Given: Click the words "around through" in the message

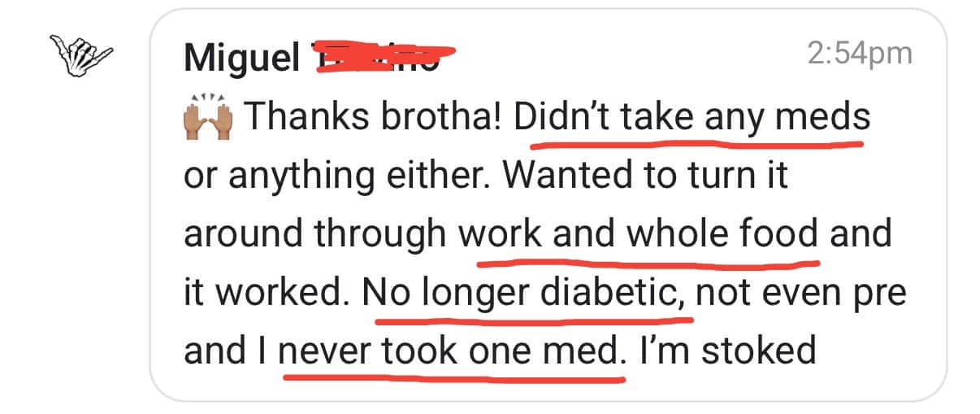Looking at the screenshot, I should click(x=315, y=234).
